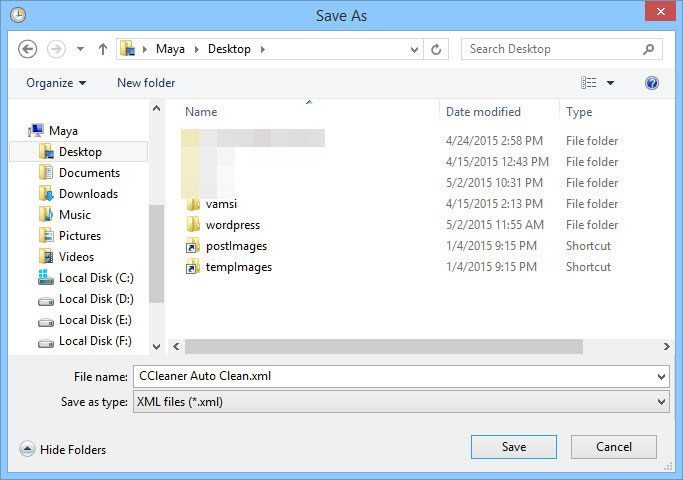Image resolution: width=683 pixels, height=480 pixels.
Task: Click the search magnifier icon
Action: pyautogui.click(x=648, y=49)
